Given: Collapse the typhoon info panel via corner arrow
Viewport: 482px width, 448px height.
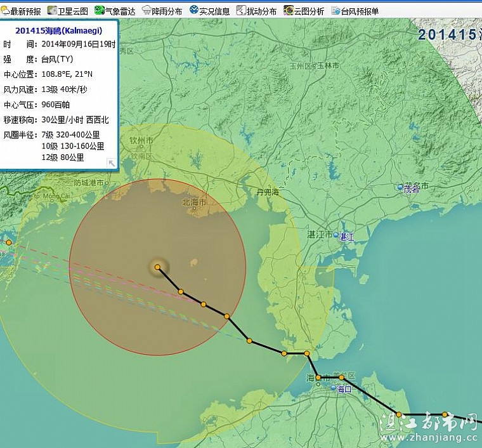Looking at the screenshot, I should 112,164.
